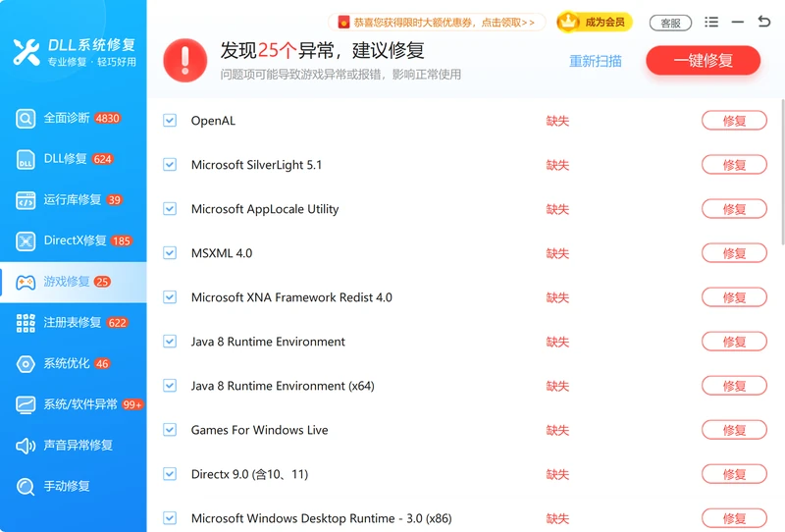This screenshot has width=785, height=532.
Task: Toggle the Games For Windows Live checkbox
Action: 170,429
